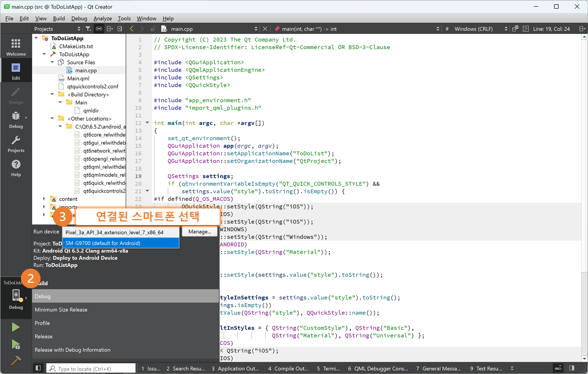Toggle the right sidebar visibility

[x=572, y=368]
